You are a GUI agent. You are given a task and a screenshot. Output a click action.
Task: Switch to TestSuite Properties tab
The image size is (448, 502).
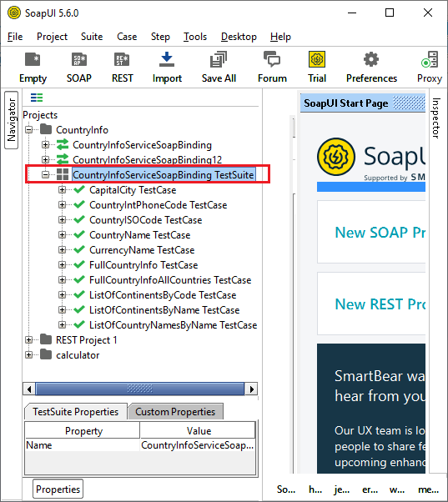click(76, 411)
